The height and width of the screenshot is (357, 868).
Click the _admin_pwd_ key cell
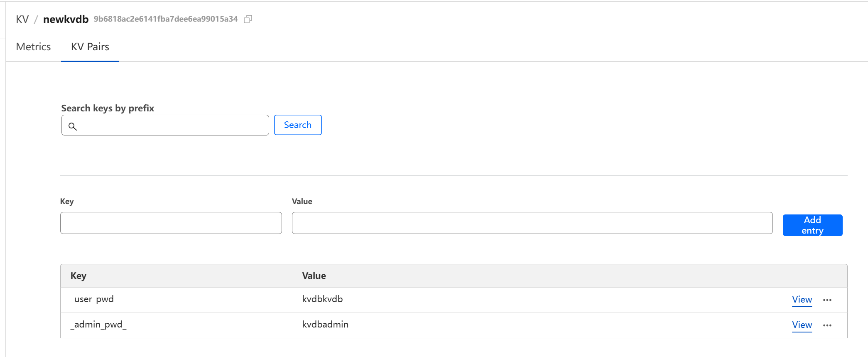click(98, 325)
